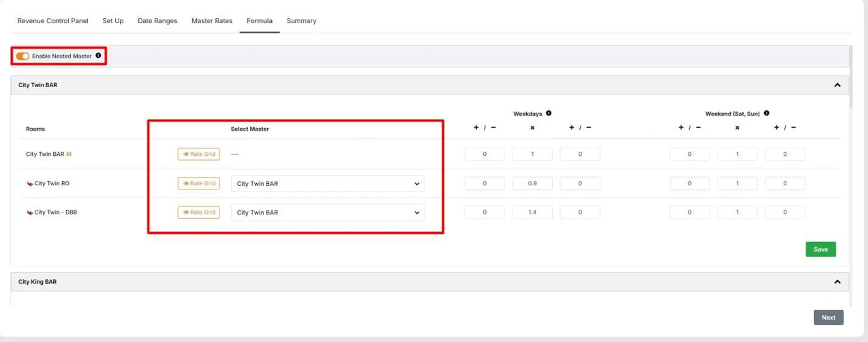Open Rate Grid for City Twin - DBB

pyautogui.click(x=199, y=212)
